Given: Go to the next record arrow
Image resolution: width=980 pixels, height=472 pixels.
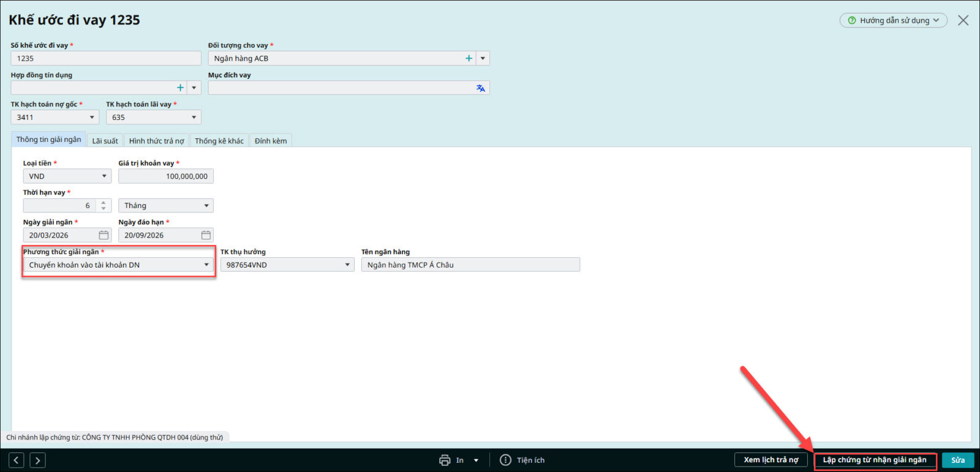Looking at the screenshot, I should (x=37, y=460).
